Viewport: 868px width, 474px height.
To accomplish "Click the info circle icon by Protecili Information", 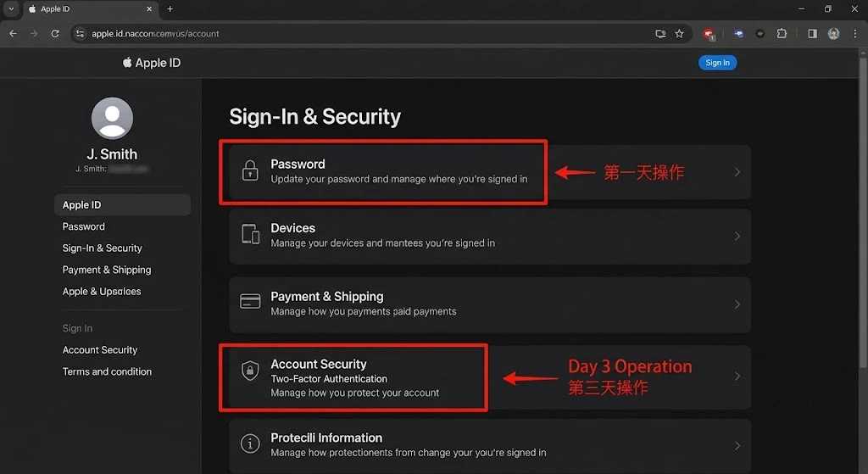I will (x=250, y=443).
